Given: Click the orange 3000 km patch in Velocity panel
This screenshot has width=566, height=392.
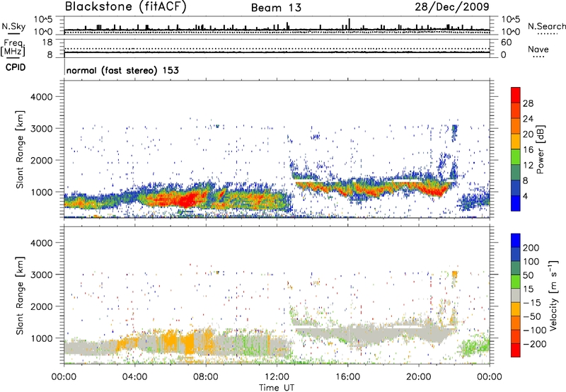Looking at the screenshot, I should pos(454,275).
